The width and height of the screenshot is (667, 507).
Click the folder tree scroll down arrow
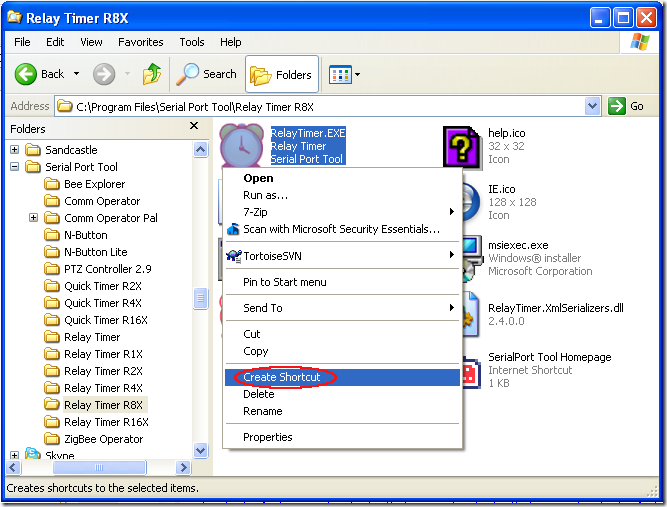[200, 450]
